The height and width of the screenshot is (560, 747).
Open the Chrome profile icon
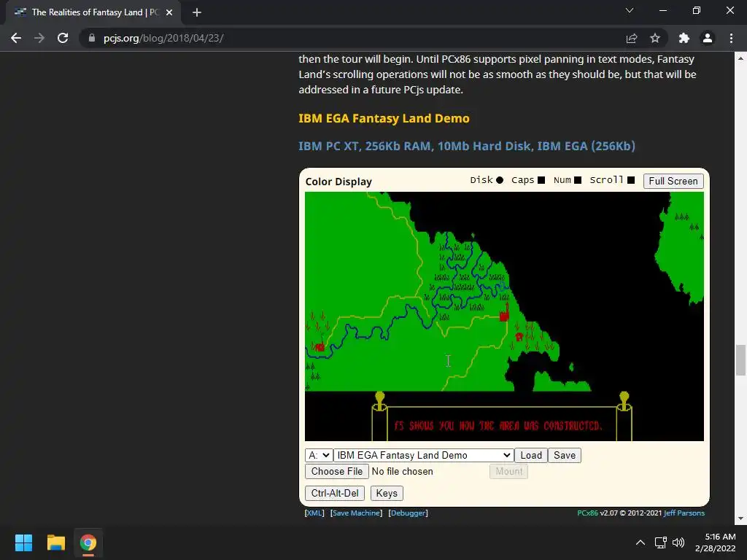pos(708,38)
